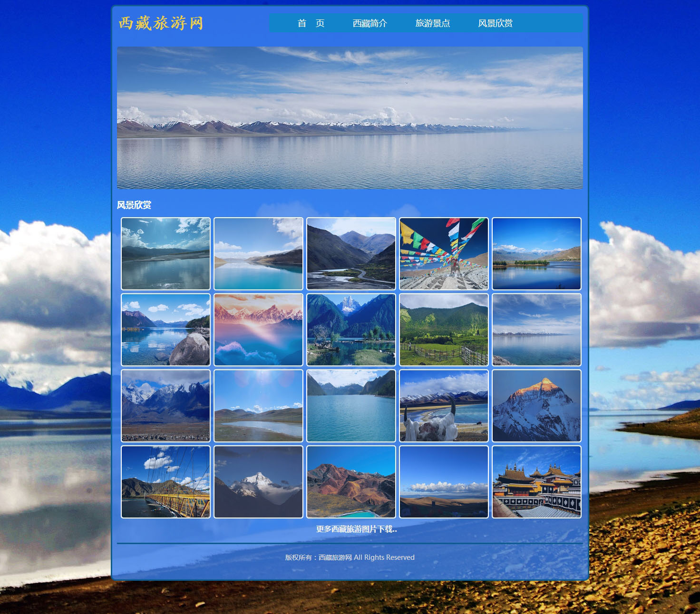Open thumbnail of jagged peak above forest lake
This screenshot has width=700, height=614.
click(351, 330)
